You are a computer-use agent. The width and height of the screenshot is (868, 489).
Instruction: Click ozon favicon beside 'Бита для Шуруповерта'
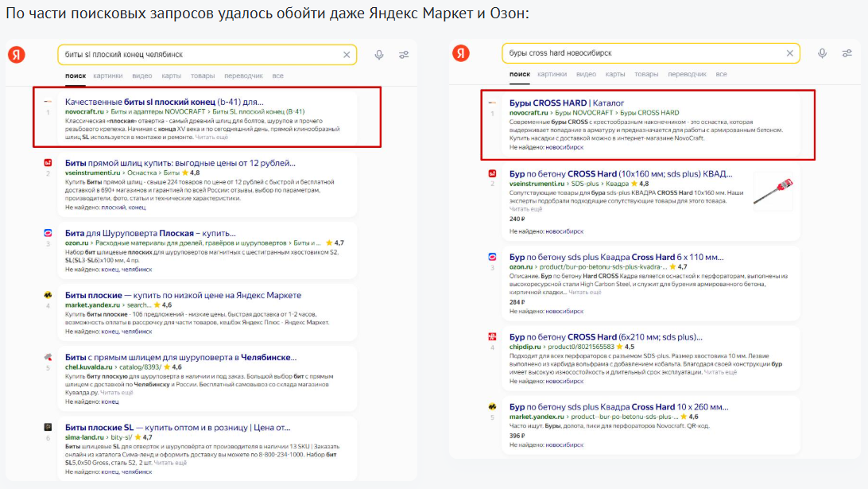[x=48, y=233]
